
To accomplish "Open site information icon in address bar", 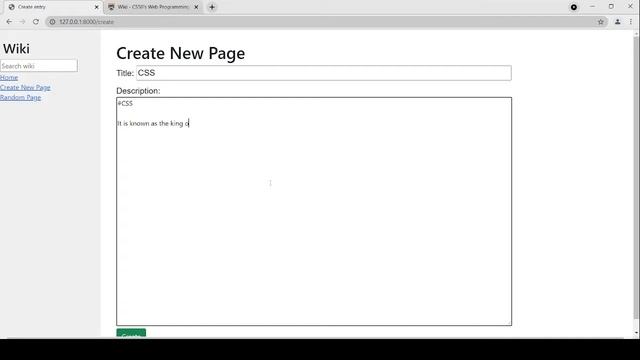I will [52, 22].
